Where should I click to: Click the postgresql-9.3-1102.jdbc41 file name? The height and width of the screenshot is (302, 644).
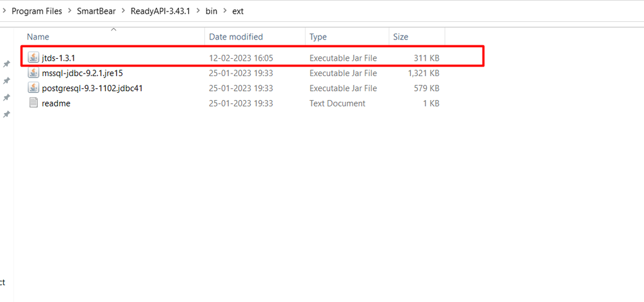click(x=92, y=88)
